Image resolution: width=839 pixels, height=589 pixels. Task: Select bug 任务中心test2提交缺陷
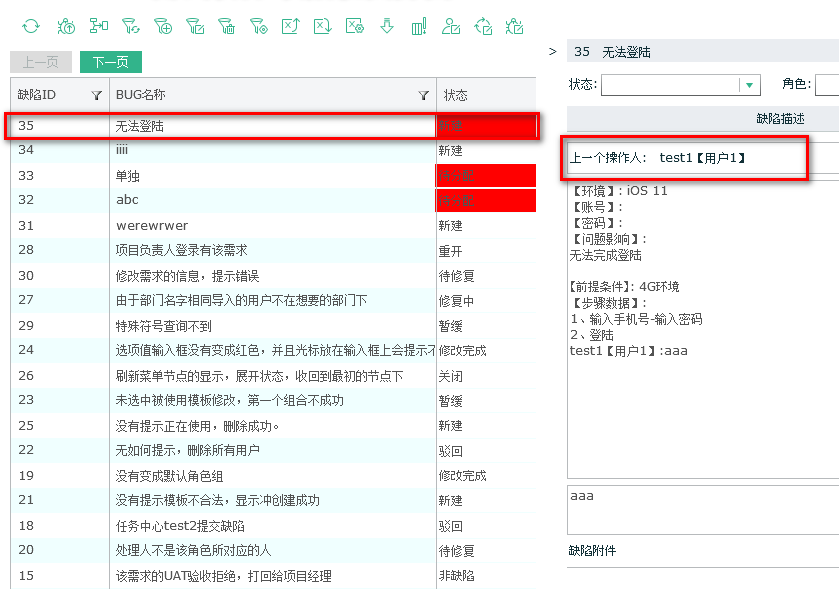273,525
